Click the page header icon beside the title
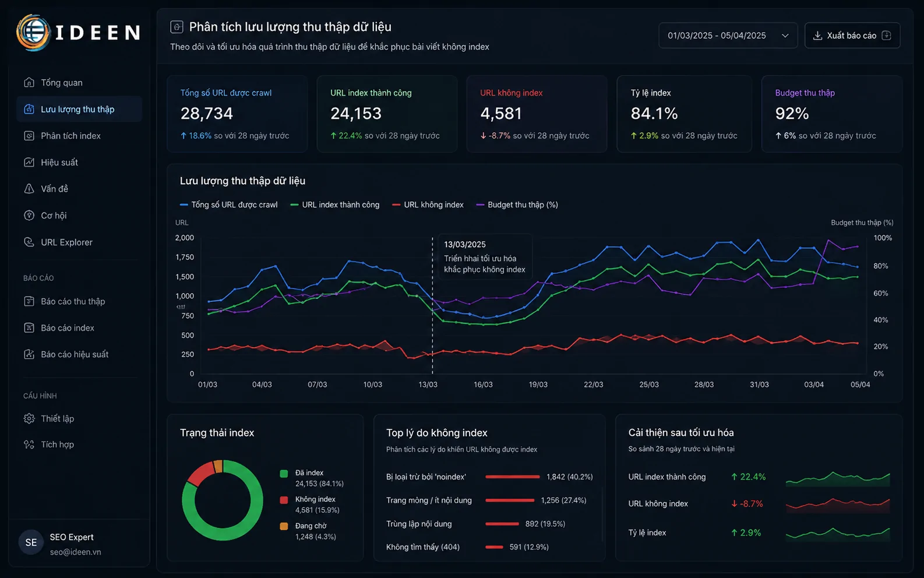924x578 pixels. coord(177,27)
